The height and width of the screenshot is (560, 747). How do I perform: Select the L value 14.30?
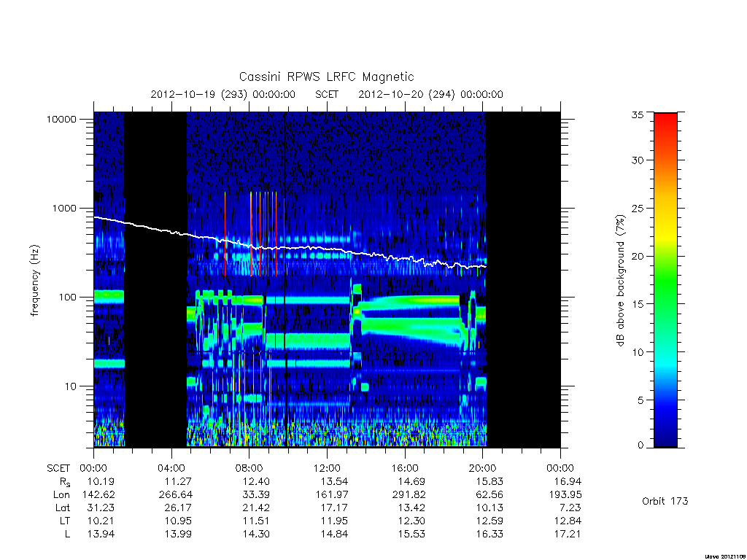pos(256,534)
